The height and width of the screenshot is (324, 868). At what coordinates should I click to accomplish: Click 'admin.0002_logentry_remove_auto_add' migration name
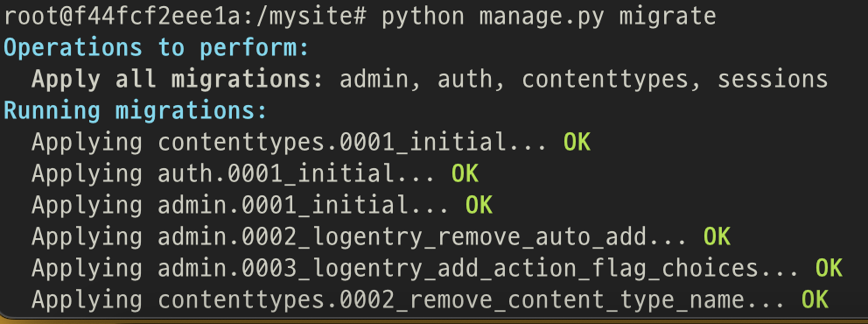402,237
